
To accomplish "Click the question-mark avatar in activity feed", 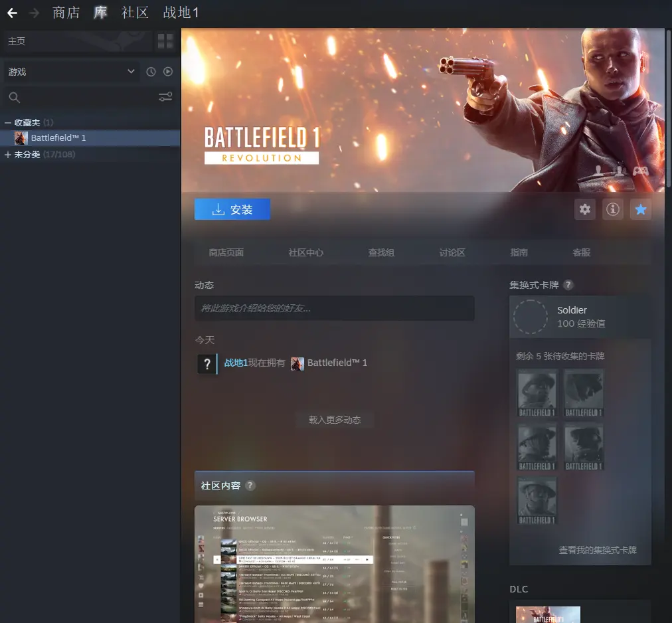I will pos(207,363).
